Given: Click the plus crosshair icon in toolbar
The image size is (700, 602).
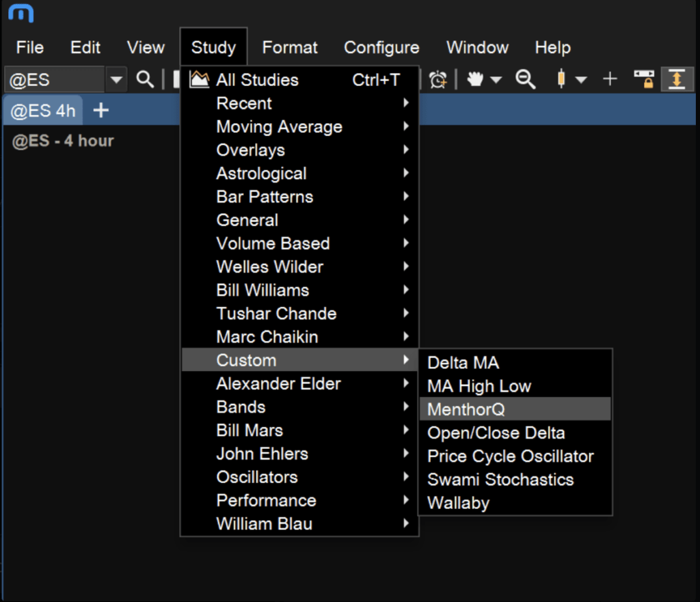Looking at the screenshot, I should click(610, 79).
